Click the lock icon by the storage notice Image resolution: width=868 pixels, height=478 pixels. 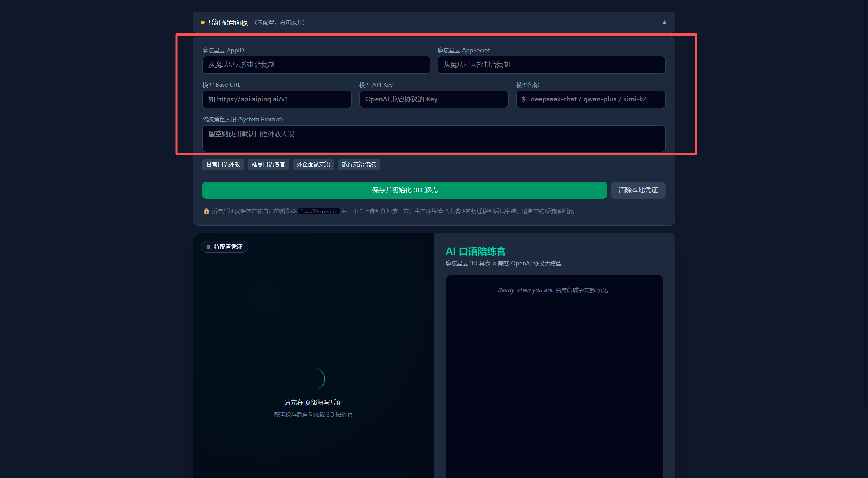tap(206, 211)
